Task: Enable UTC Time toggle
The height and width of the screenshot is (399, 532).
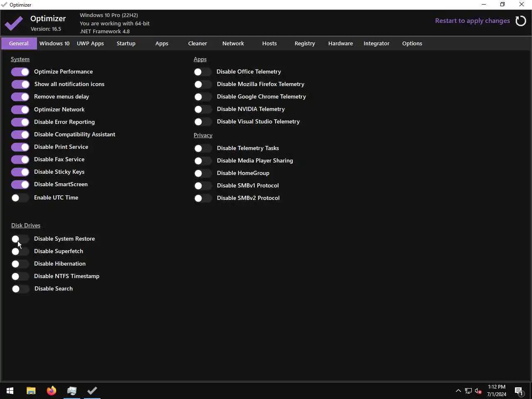Action: click(20, 198)
